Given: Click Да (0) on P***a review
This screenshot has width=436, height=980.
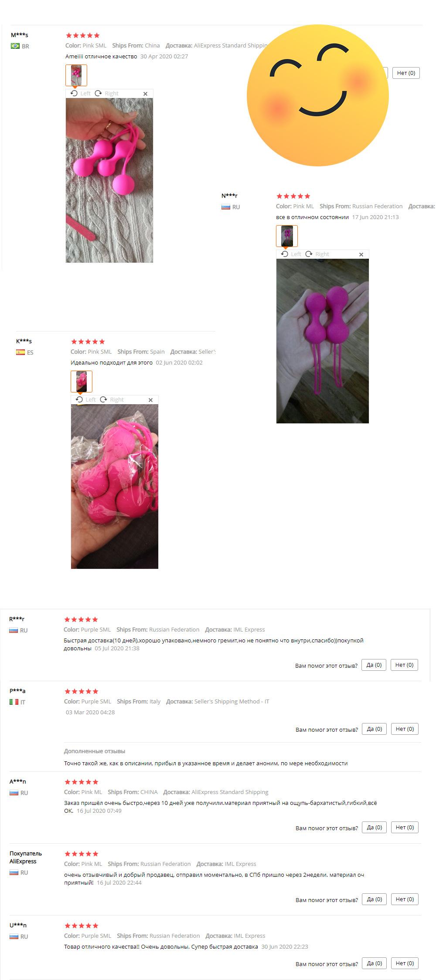Looking at the screenshot, I should pos(375,729).
